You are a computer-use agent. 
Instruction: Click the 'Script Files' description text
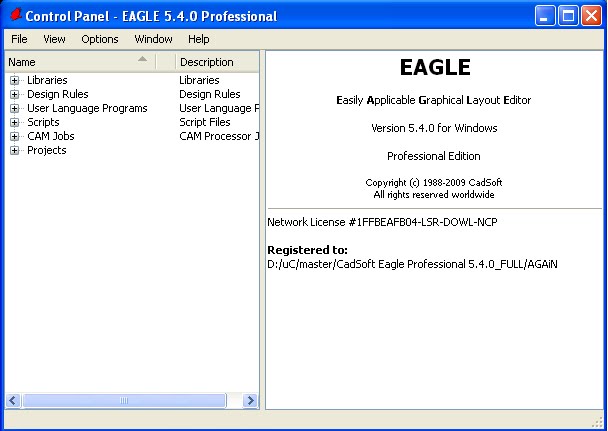[x=205, y=122]
